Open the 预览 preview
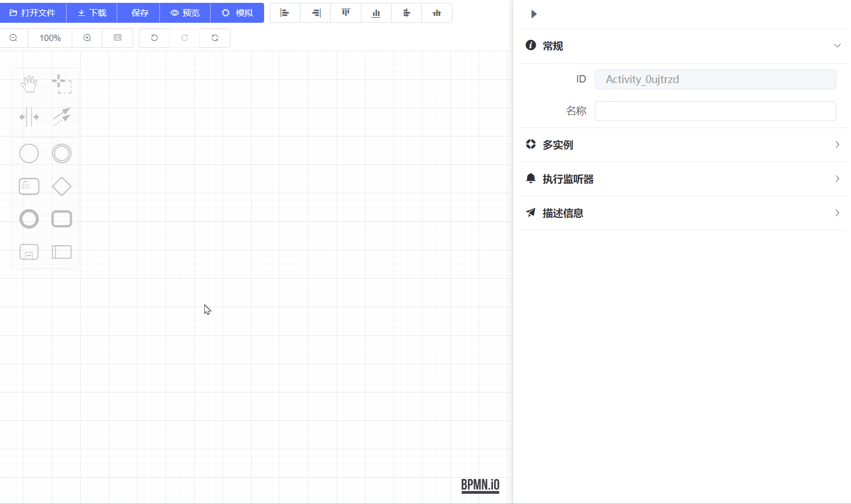The height and width of the screenshot is (504, 851). coord(185,13)
